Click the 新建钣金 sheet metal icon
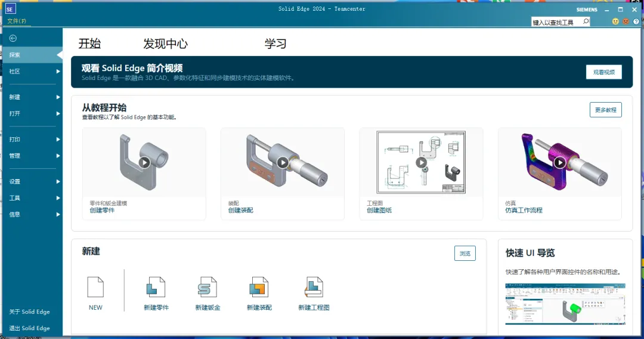 pos(208,287)
